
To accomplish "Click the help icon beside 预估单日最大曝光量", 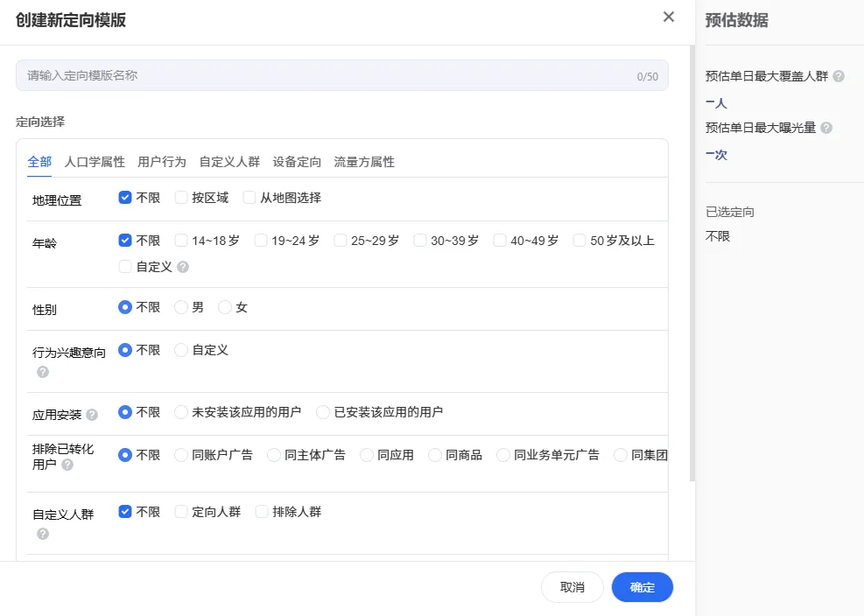I will (x=826, y=128).
